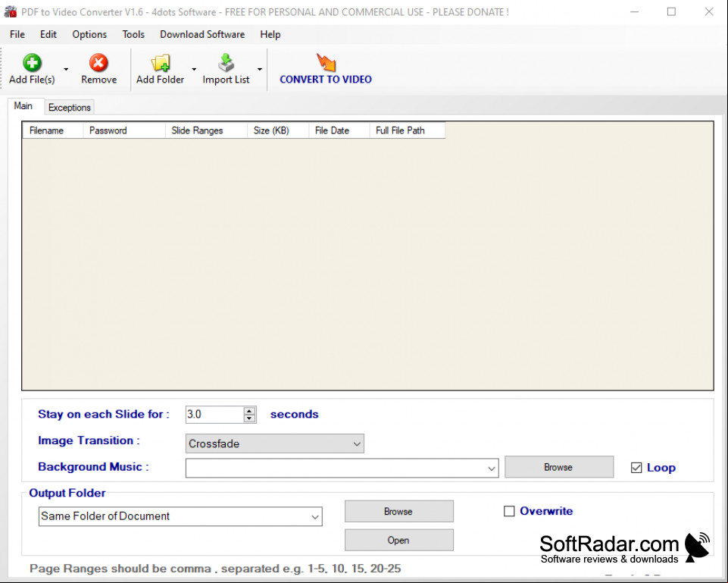Open the Output Folder dropdown
Image resolution: width=728 pixels, height=583 pixels.
coord(180,516)
